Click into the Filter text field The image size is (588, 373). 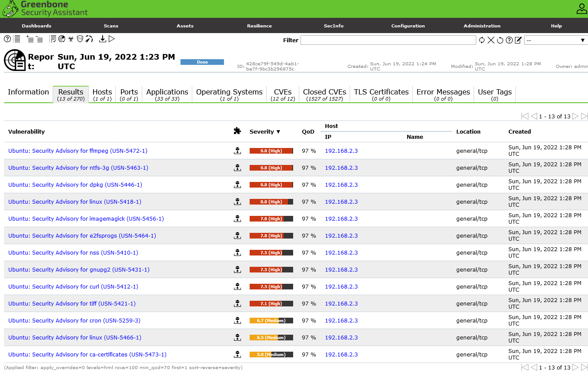(x=388, y=40)
